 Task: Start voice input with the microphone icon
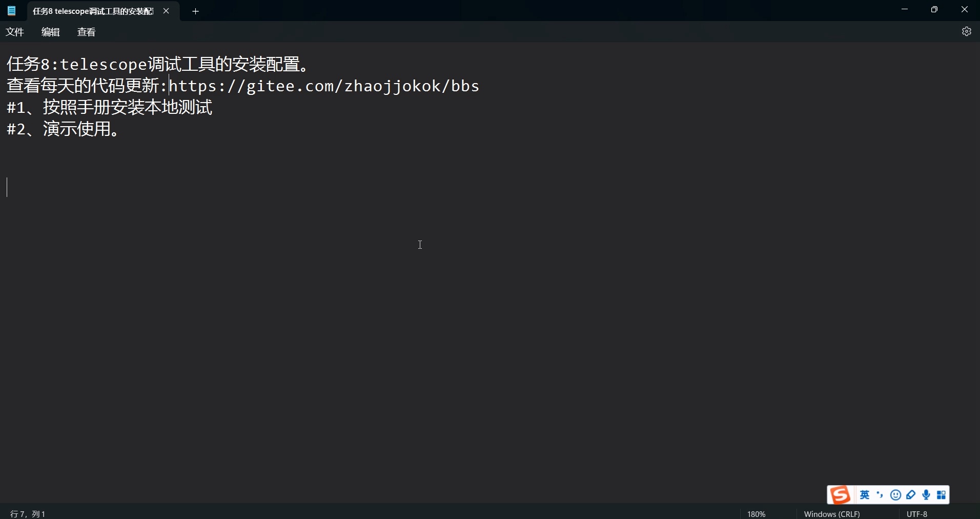coord(927,495)
